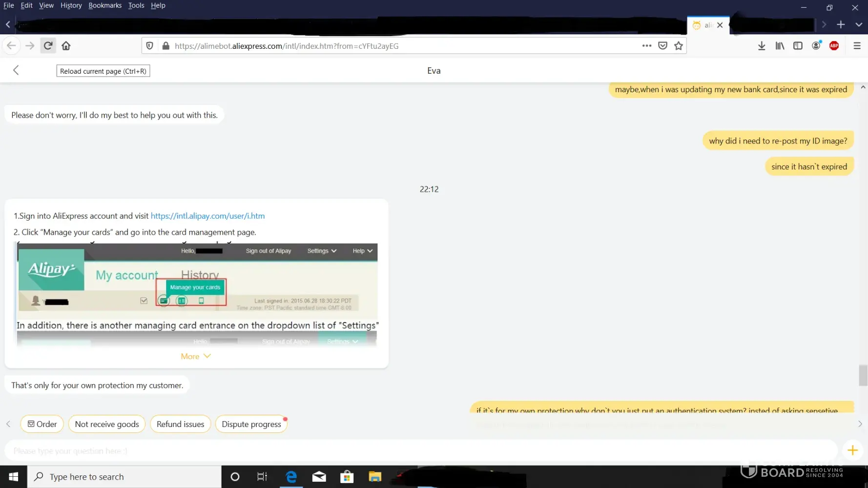
Task: Open Windows Start menu
Action: pyautogui.click(x=13, y=477)
